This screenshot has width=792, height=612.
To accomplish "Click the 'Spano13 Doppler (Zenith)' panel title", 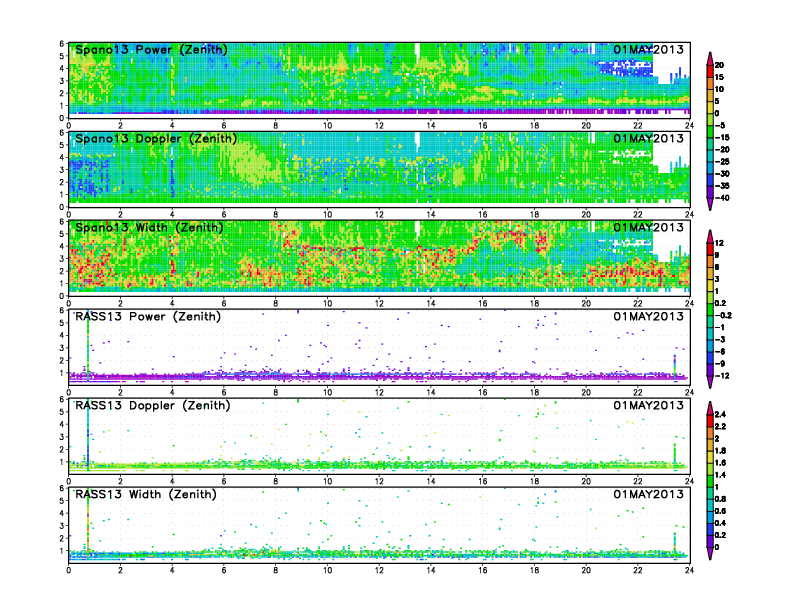I will (x=156, y=139).
